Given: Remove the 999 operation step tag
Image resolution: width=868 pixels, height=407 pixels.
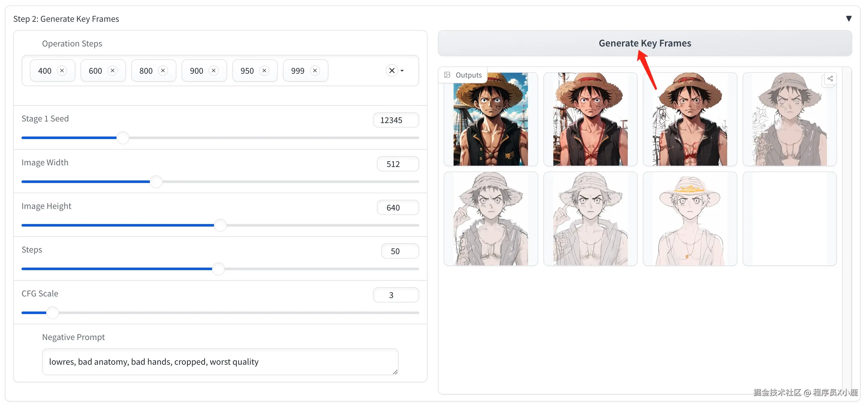Looking at the screenshot, I should (315, 71).
